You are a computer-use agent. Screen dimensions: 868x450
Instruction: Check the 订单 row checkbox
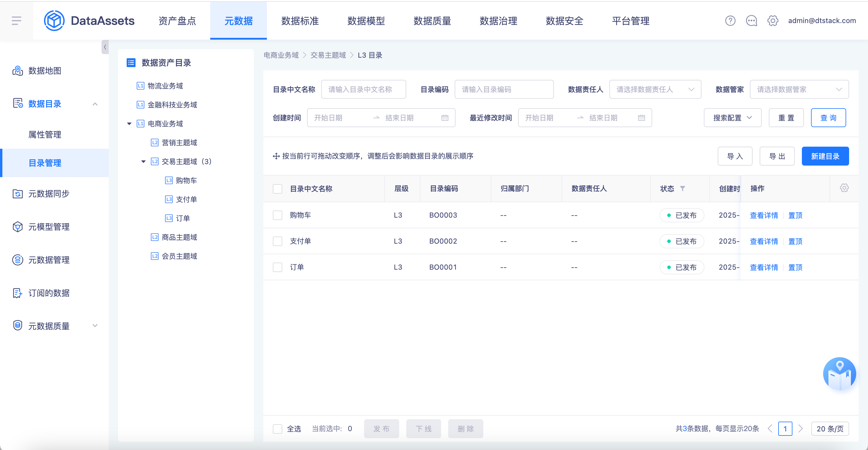277,267
